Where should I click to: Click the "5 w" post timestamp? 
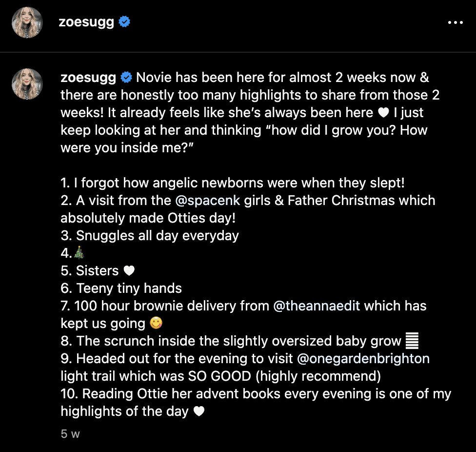pyautogui.click(x=70, y=434)
